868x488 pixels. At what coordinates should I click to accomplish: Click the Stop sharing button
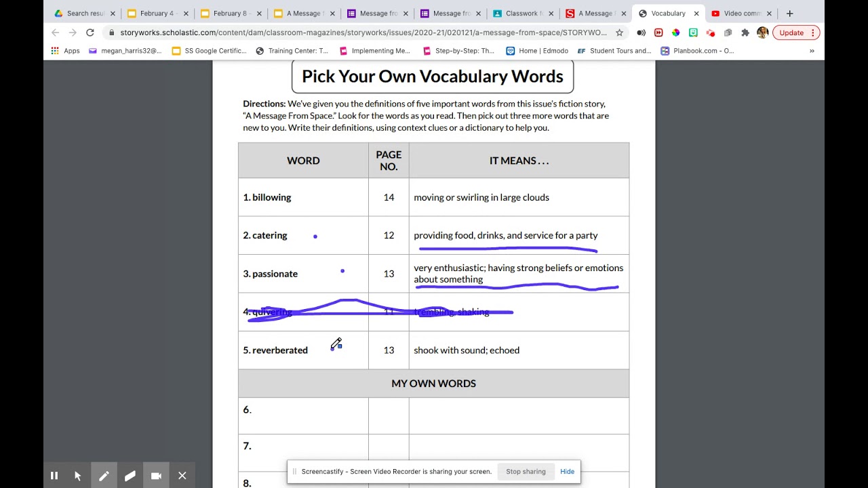(526, 472)
